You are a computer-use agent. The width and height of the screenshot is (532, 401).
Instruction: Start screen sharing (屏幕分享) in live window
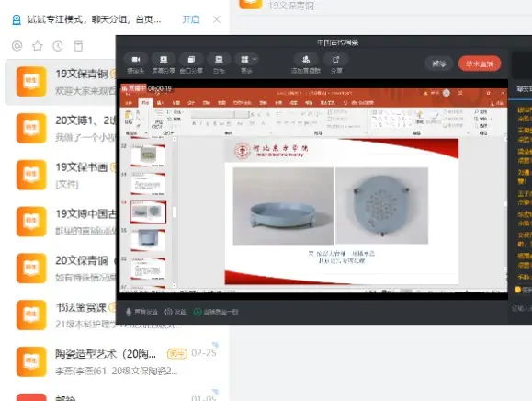[164, 60]
